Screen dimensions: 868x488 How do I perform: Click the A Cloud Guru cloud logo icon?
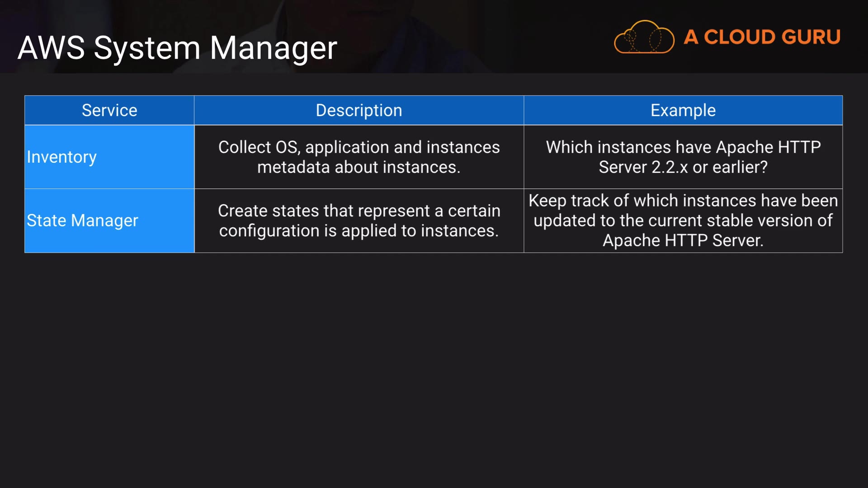(x=644, y=38)
